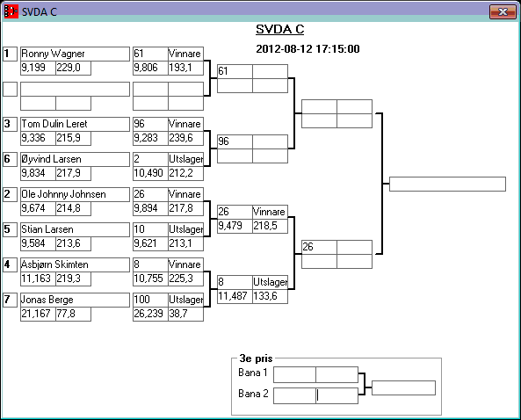521x420 pixels.
Task: Select the semifinal box showing 26 alone
Action: point(319,247)
